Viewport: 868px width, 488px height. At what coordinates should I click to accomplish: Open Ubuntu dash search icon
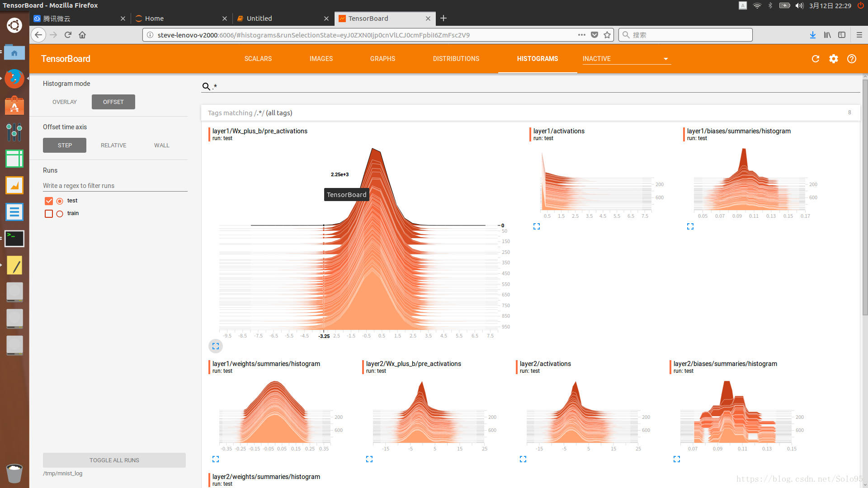click(x=14, y=25)
